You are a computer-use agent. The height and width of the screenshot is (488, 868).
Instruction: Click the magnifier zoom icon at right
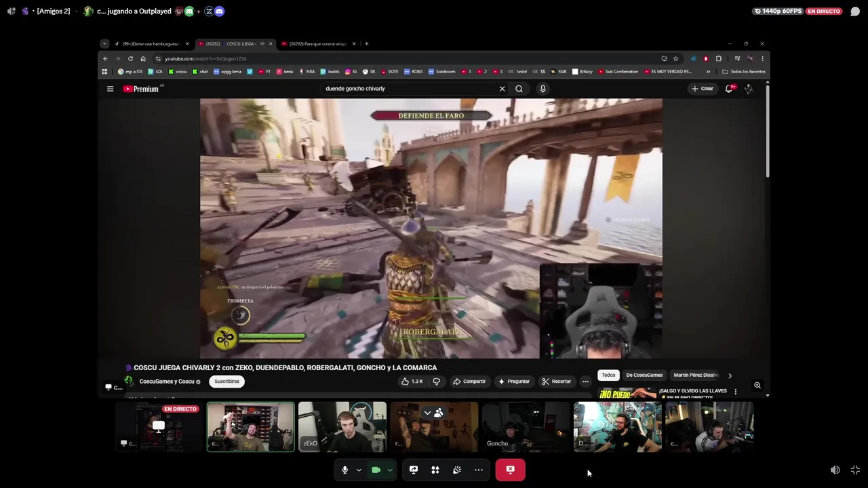[757, 386]
